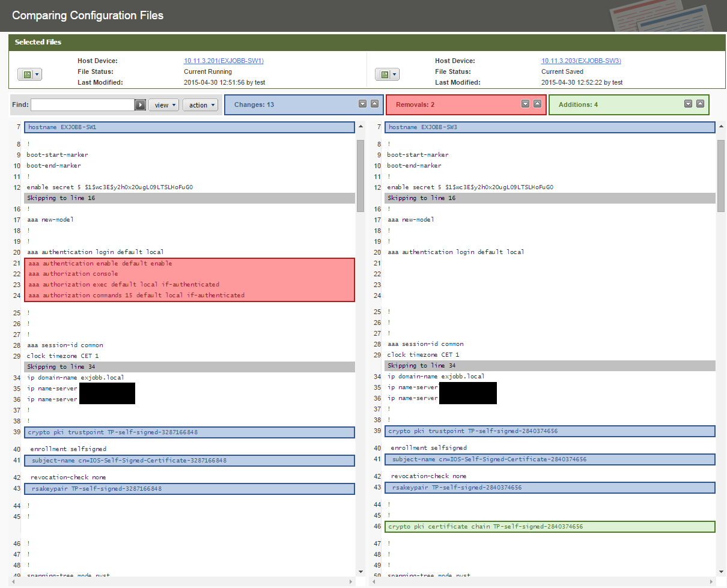The width and height of the screenshot is (727, 588).
Task: Jump to the next change in Changes: 13
Action: tap(362, 104)
